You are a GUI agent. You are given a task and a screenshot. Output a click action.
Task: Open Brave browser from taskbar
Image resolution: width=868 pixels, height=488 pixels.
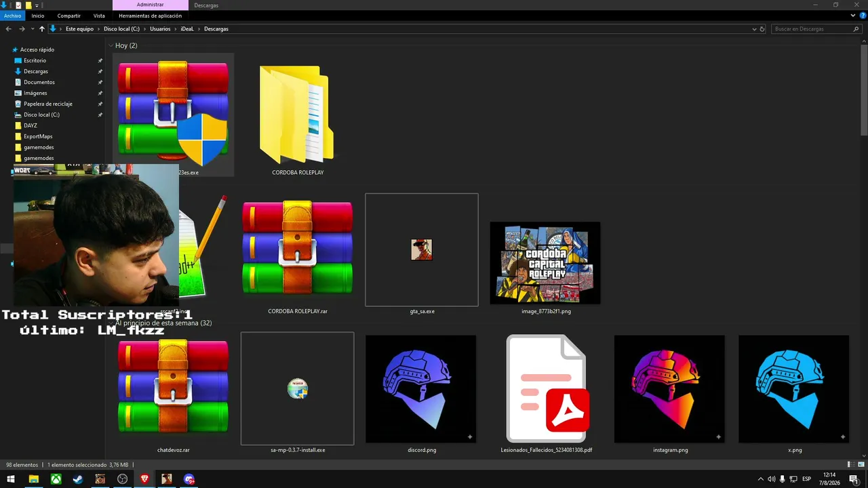coord(144,479)
